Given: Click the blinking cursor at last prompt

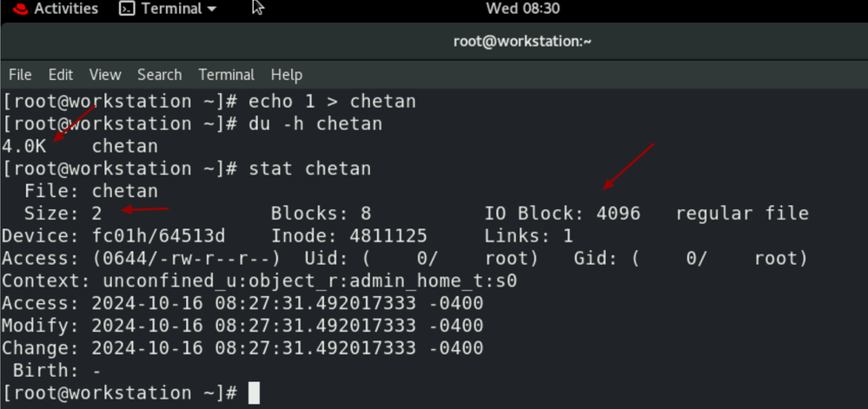Looking at the screenshot, I should click(254, 393).
